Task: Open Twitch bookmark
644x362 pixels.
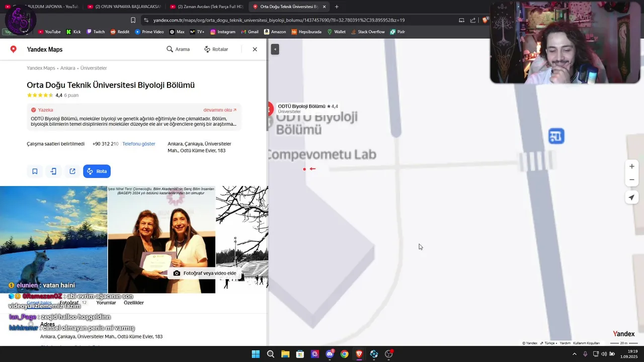Action: tap(96, 32)
